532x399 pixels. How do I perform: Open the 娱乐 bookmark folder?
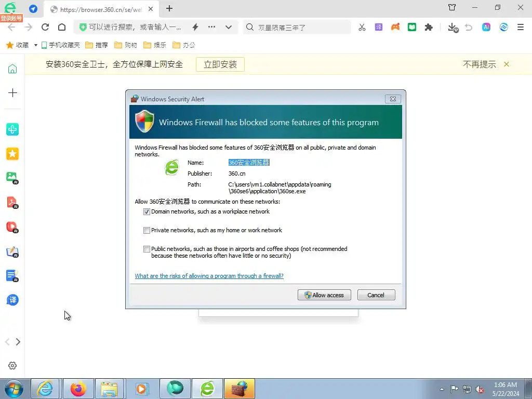pyautogui.click(x=155, y=45)
